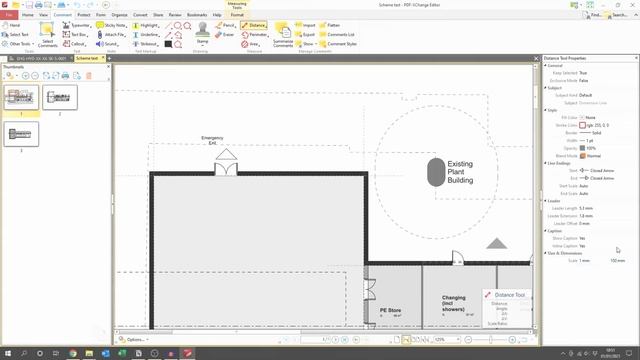This screenshot has height=360, width=640.
Task: Select the Sound comment tool
Action: (x=108, y=44)
